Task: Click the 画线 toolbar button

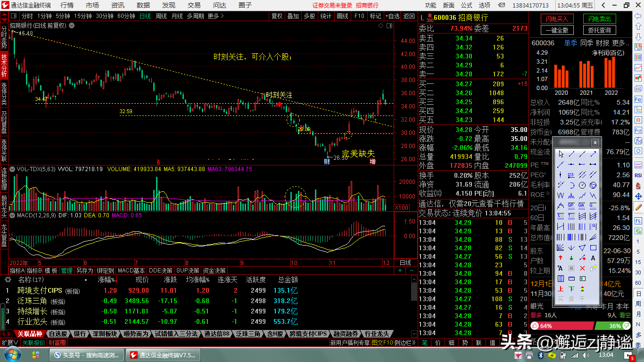Action: point(342,16)
